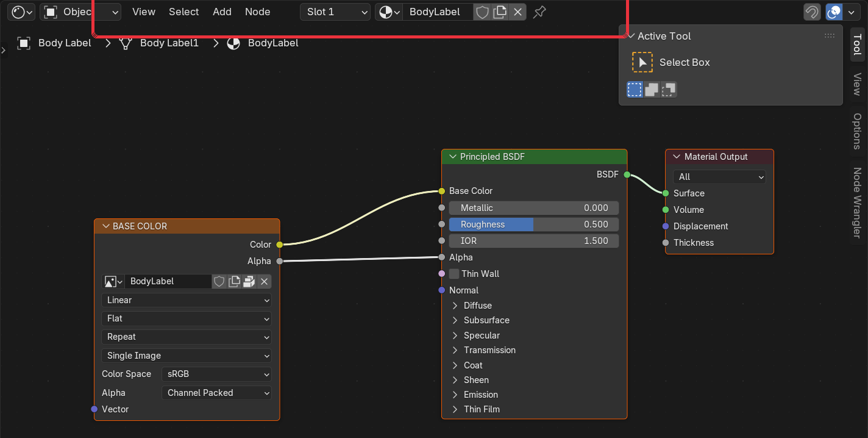Image resolution: width=868 pixels, height=438 pixels.
Task: Grab the Active Tool panel drag handle
Action: pyautogui.click(x=830, y=36)
